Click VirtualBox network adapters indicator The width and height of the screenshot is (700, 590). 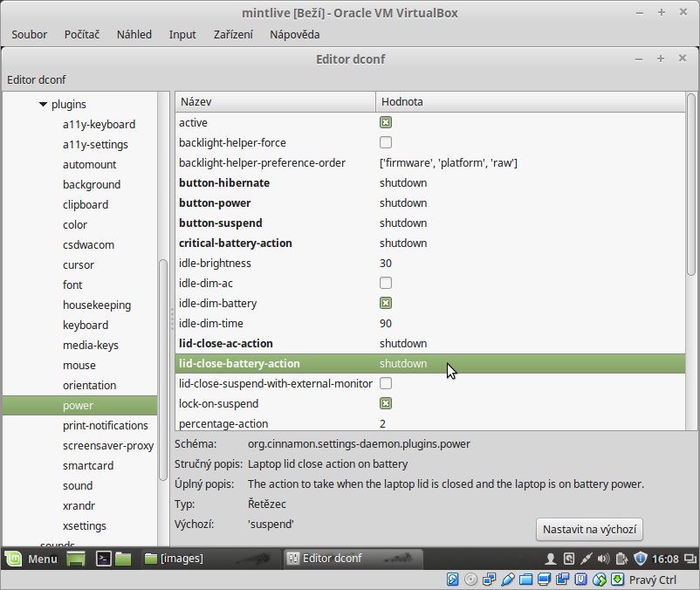(x=489, y=580)
